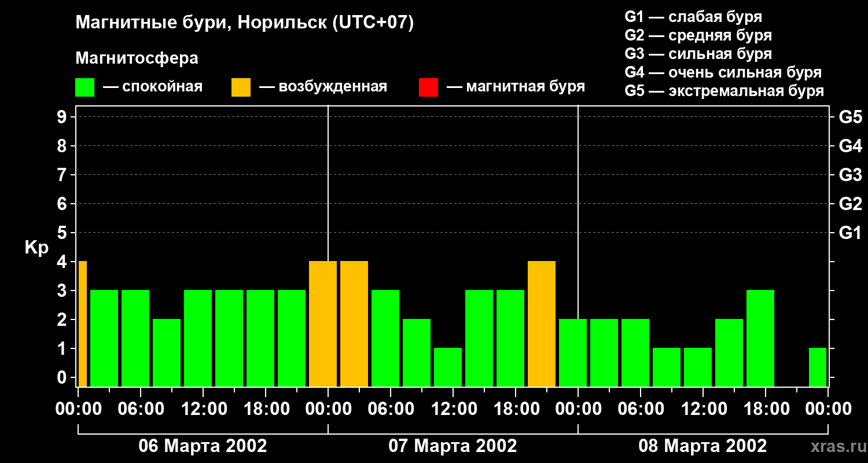Image resolution: width=868 pixels, height=463 pixels.
Task: Click the legend label спокойная
Action: 163,87
